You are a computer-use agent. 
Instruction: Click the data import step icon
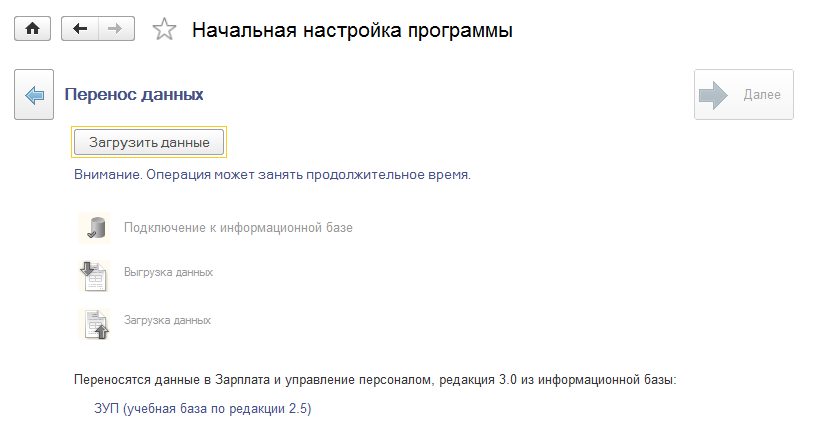pyautogui.click(x=93, y=322)
